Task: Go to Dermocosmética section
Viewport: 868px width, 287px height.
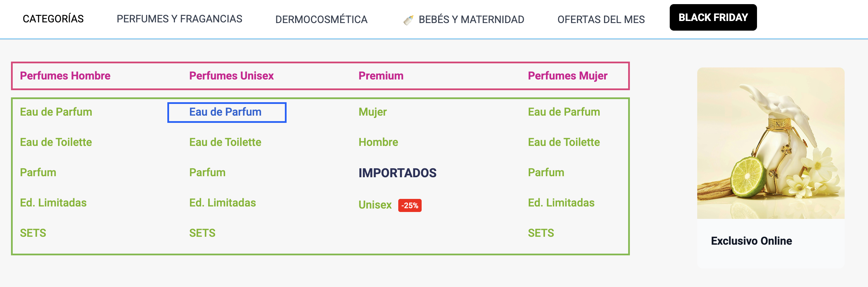Action: click(321, 20)
